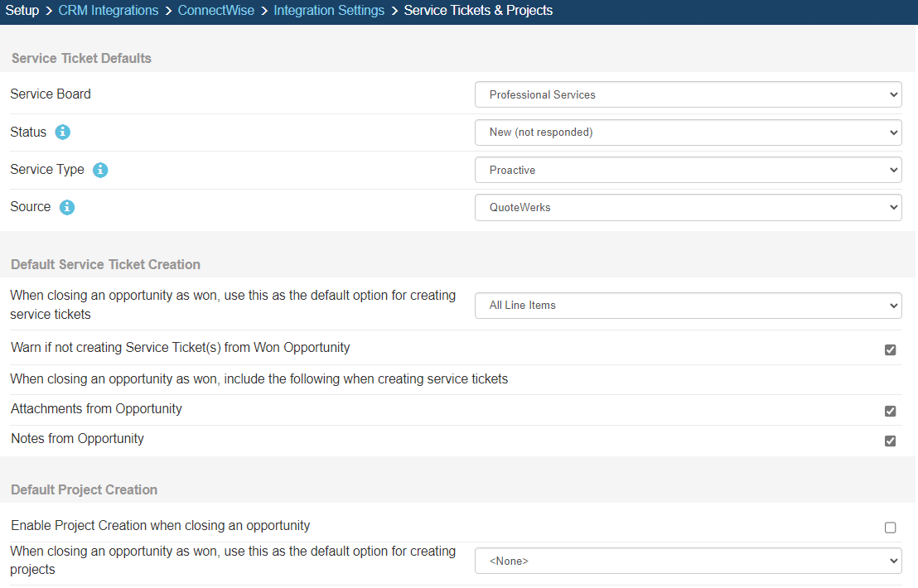Return to Integration Settings breadcrumb
The height and width of the screenshot is (588, 918).
[329, 11]
